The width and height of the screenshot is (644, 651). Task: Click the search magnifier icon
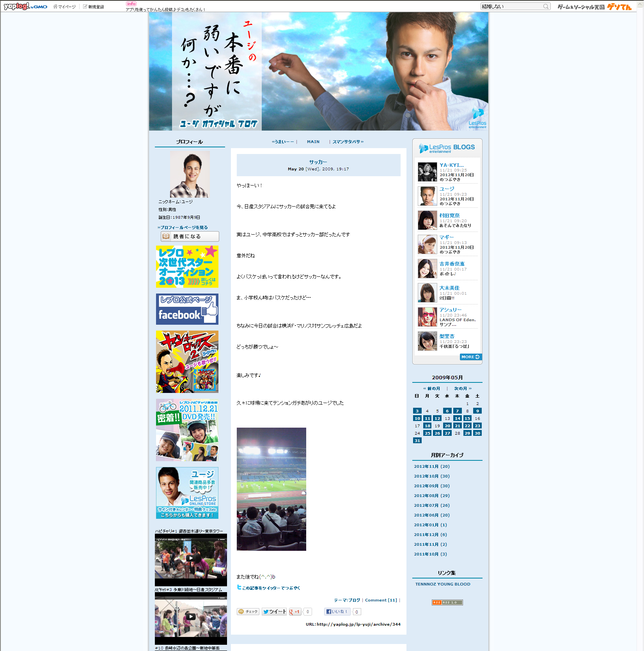(x=546, y=6)
